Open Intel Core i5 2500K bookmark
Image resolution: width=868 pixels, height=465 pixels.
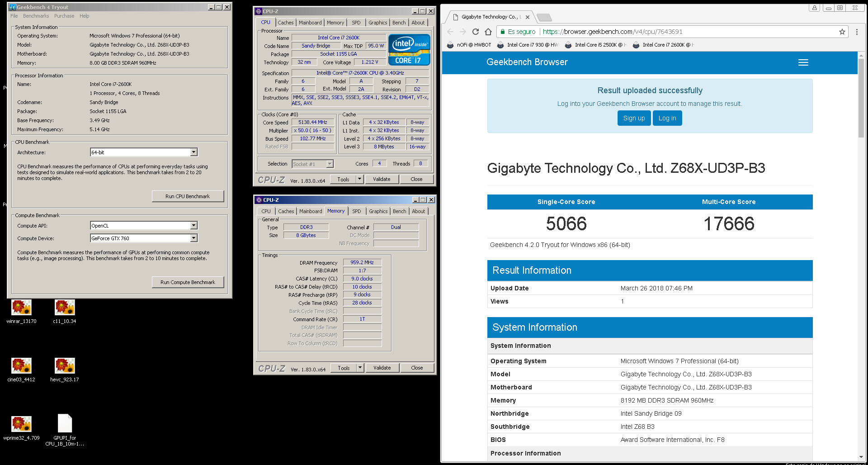[595, 45]
